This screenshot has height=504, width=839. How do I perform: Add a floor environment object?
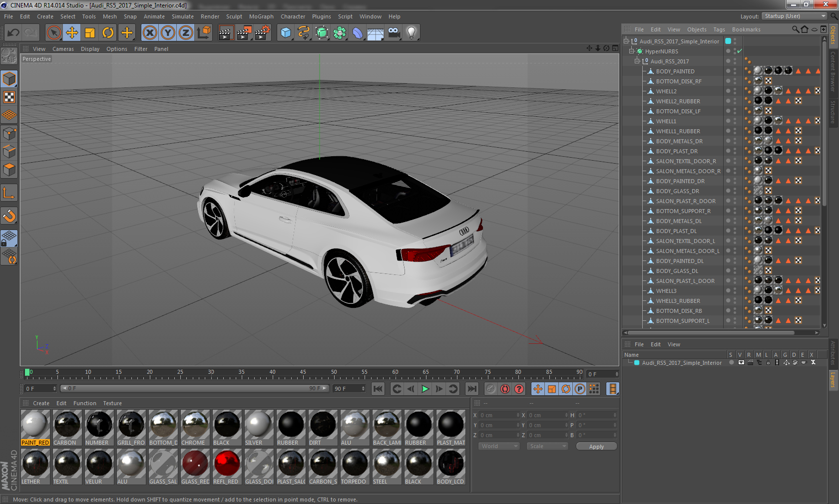click(376, 33)
